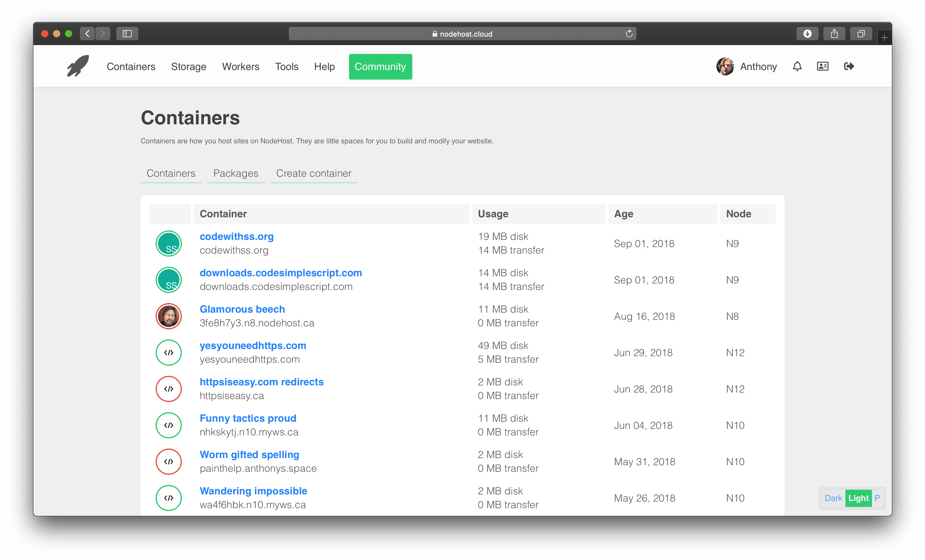Click the Glamorous beech container avatar
Screen dimensions: 925x560
point(168,316)
